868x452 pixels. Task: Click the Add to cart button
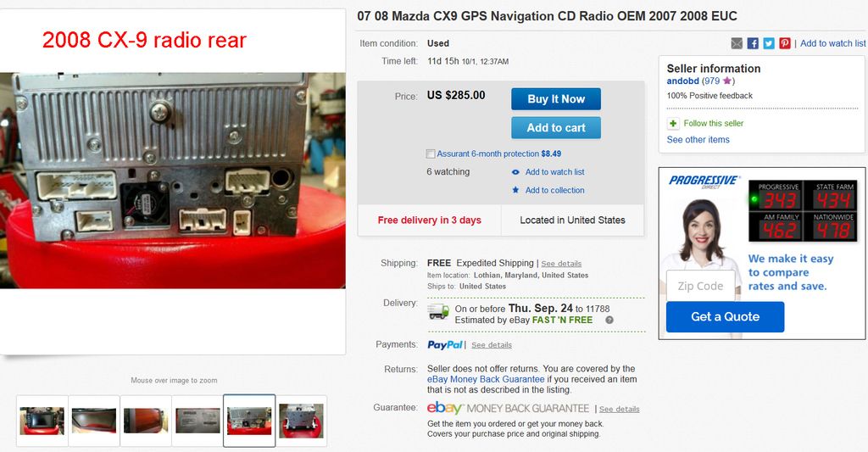coord(556,128)
